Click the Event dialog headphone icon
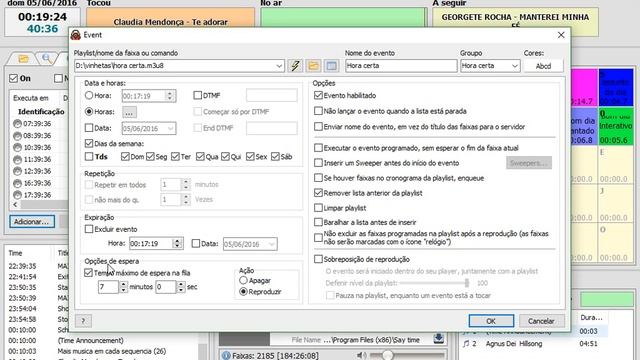Image resolution: width=640 pixels, height=360 pixels. coord(76,35)
